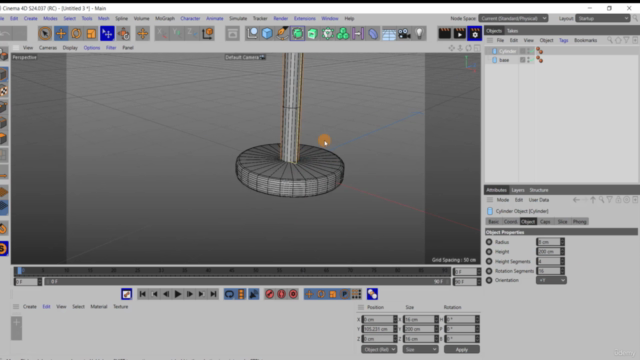Toggle the Z axis lock
640x360 pixels.
click(x=191, y=33)
